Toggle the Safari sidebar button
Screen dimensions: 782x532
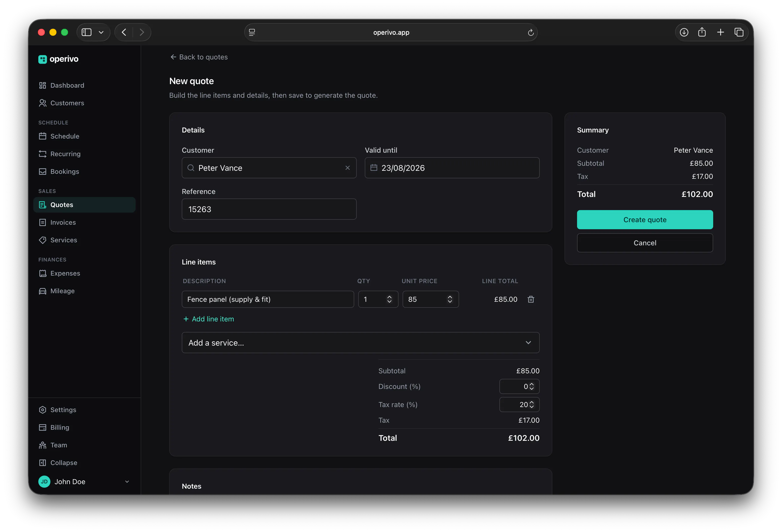[x=86, y=32]
